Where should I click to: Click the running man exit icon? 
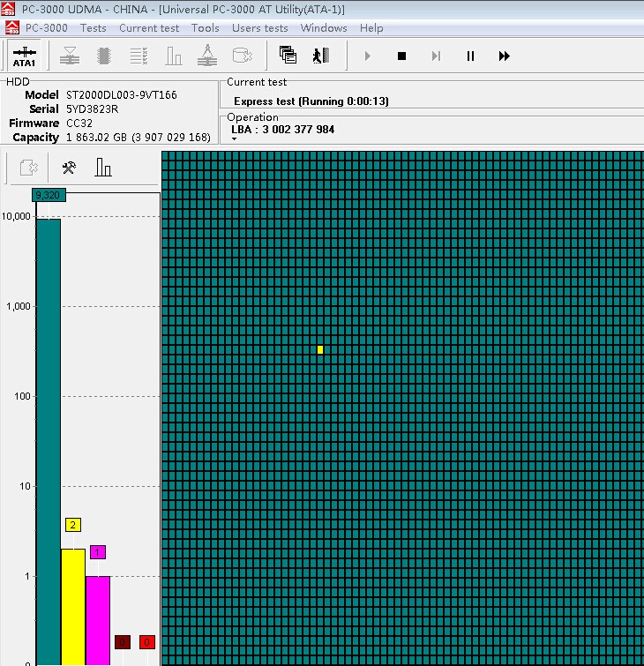click(x=320, y=56)
